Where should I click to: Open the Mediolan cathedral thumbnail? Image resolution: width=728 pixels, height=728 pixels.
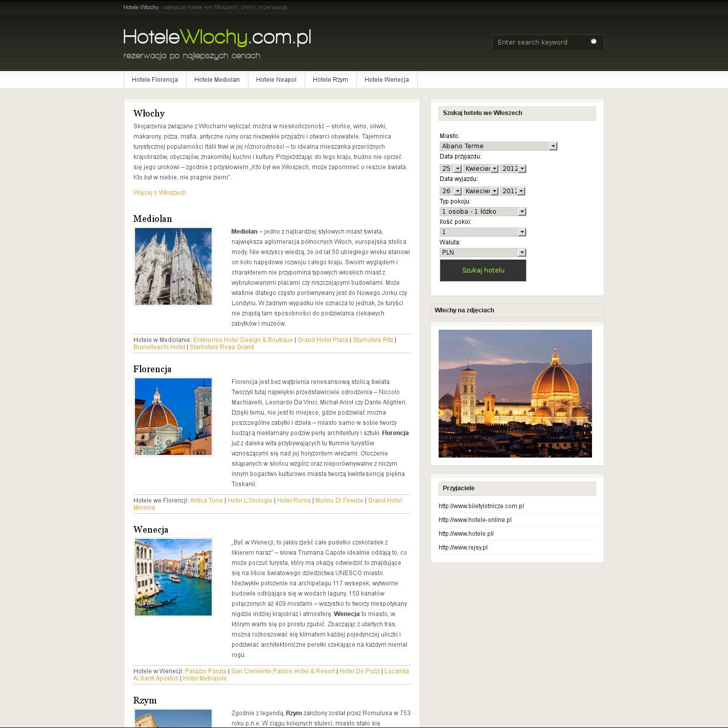pos(173,266)
